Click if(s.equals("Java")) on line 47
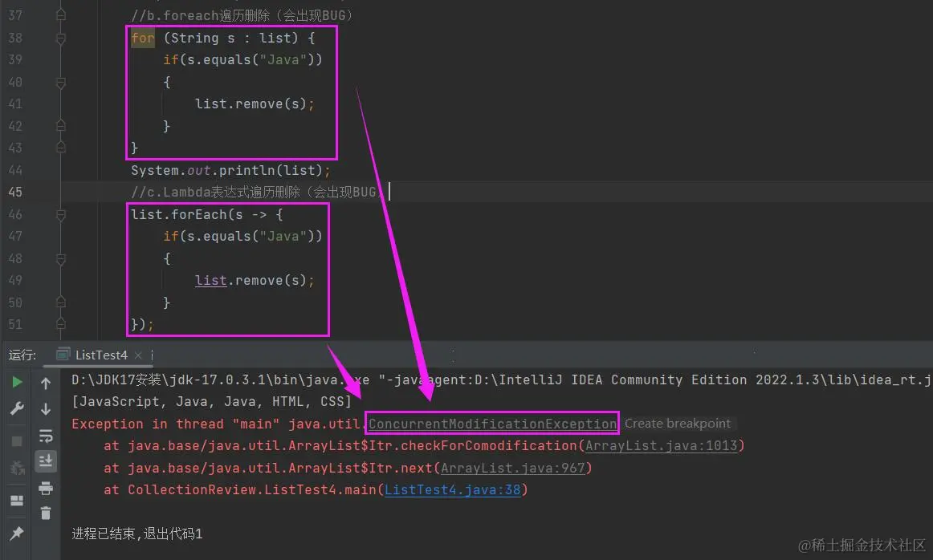933x560 pixels. pyautogui.click(x=242, y=237)
